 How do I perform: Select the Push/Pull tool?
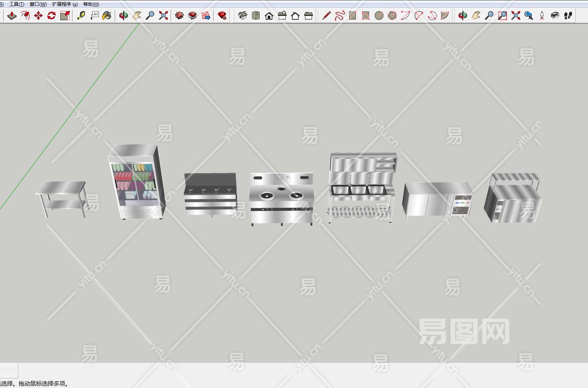12,16
